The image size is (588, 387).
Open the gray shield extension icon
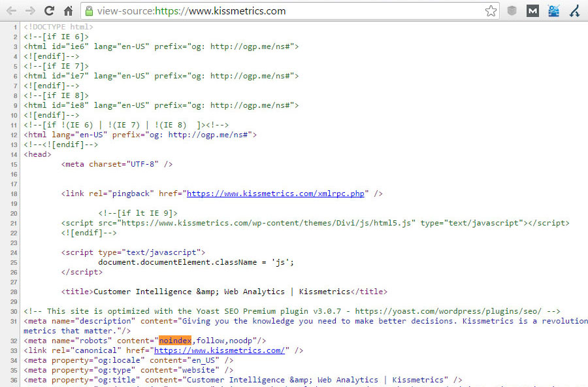click(512, 11)
